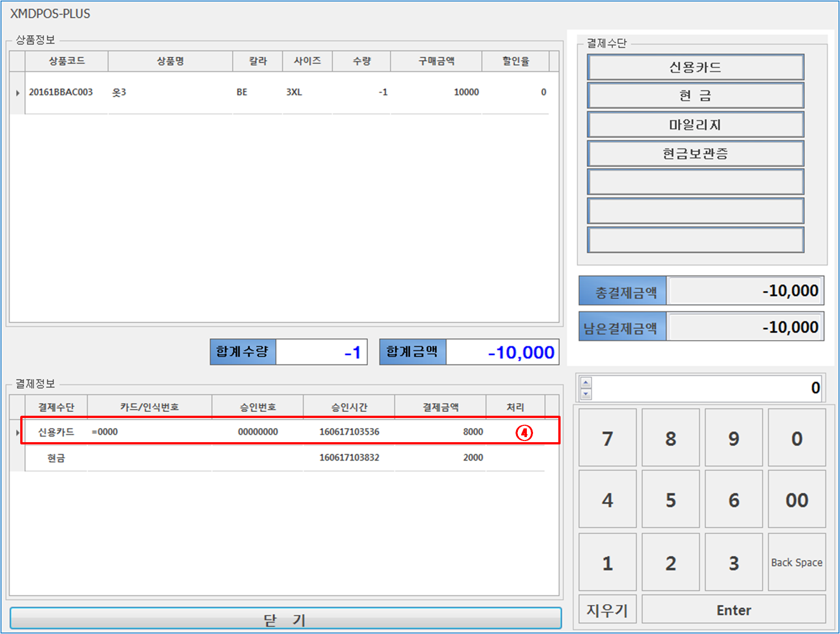Screen dimensions: 840x634
Task: Click the 승인번호 column header
Action: pos(258,407)
